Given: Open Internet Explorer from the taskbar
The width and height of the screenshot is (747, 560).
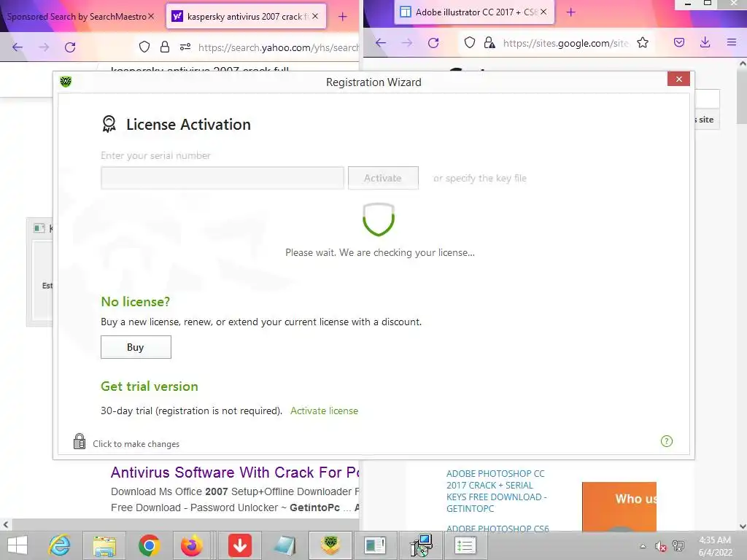Looking at the screenshot, I should point(60,545).
